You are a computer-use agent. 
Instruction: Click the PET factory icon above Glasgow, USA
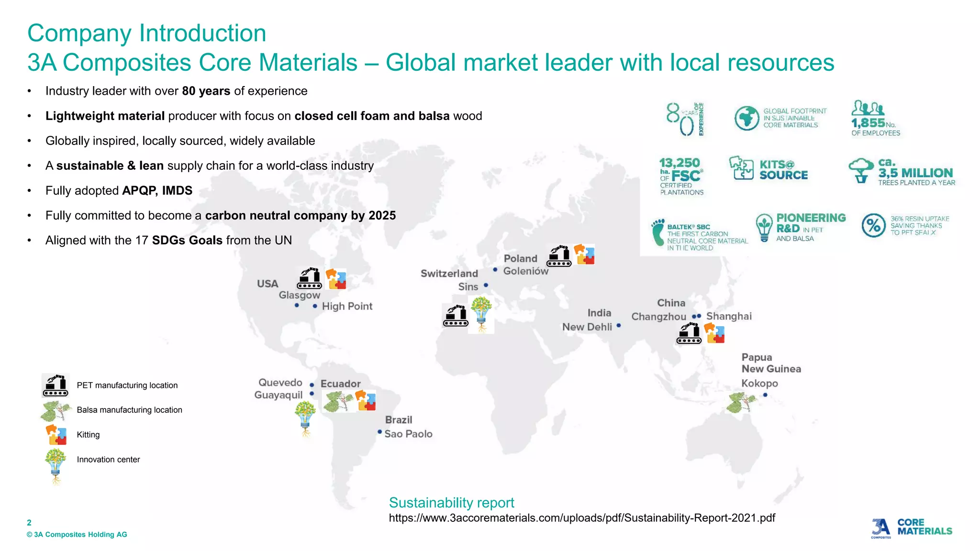(x=309, y=278)
